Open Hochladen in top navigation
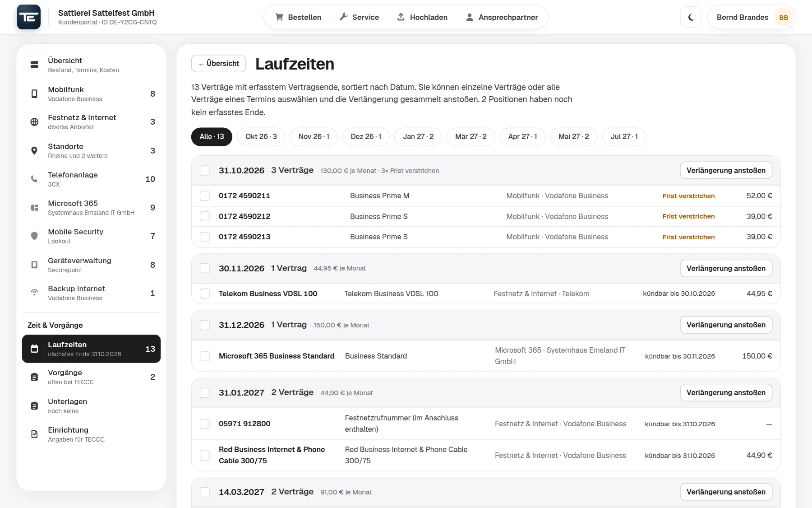The width and height of the screenshot is (812, 508). (x=422, y=17)
